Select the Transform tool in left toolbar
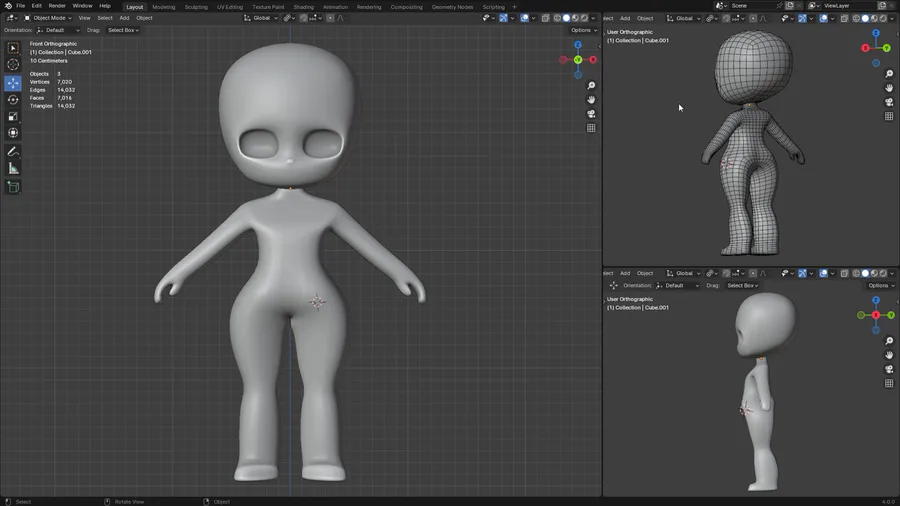This screenshot has width=900, height=506. coord(13,133)
